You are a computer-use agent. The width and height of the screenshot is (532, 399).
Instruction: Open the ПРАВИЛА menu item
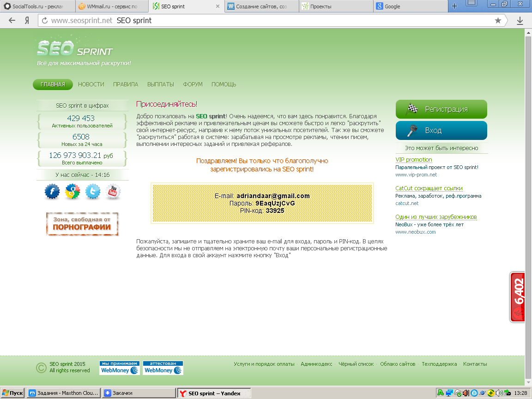coord(126,85)
